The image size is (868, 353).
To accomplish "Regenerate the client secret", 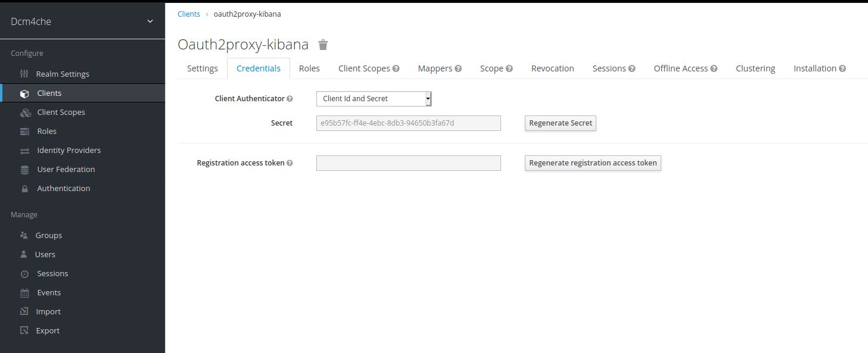I will tap(561, 123).
